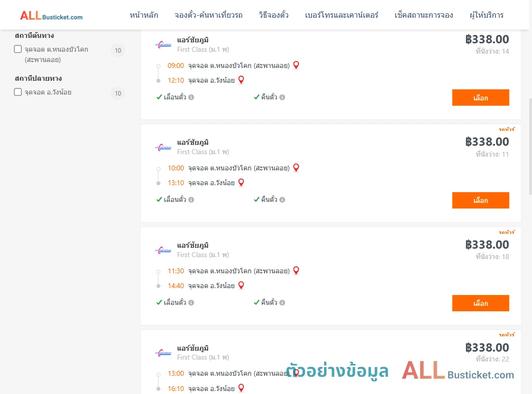Click the 10:00 departure time

176,168
